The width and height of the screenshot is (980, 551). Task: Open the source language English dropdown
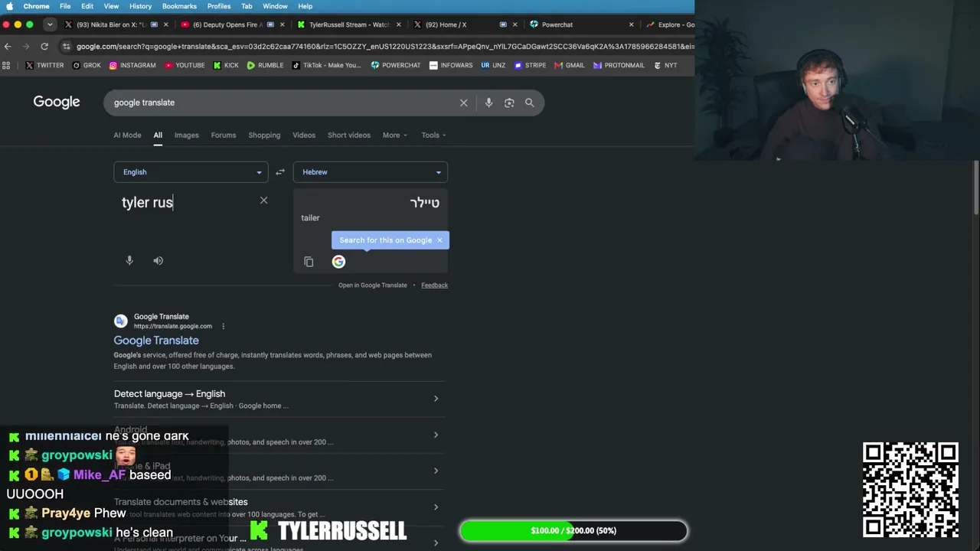click(191, 172)
